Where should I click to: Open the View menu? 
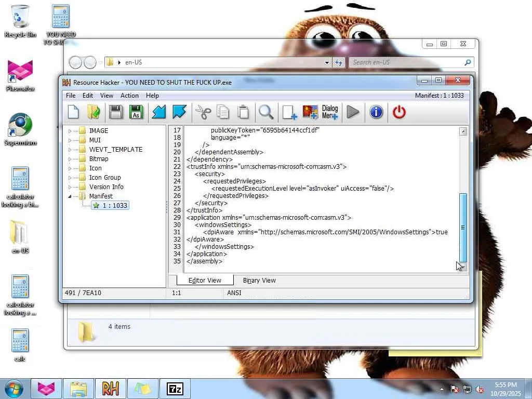pyautogui.click(x=107, y=96)
